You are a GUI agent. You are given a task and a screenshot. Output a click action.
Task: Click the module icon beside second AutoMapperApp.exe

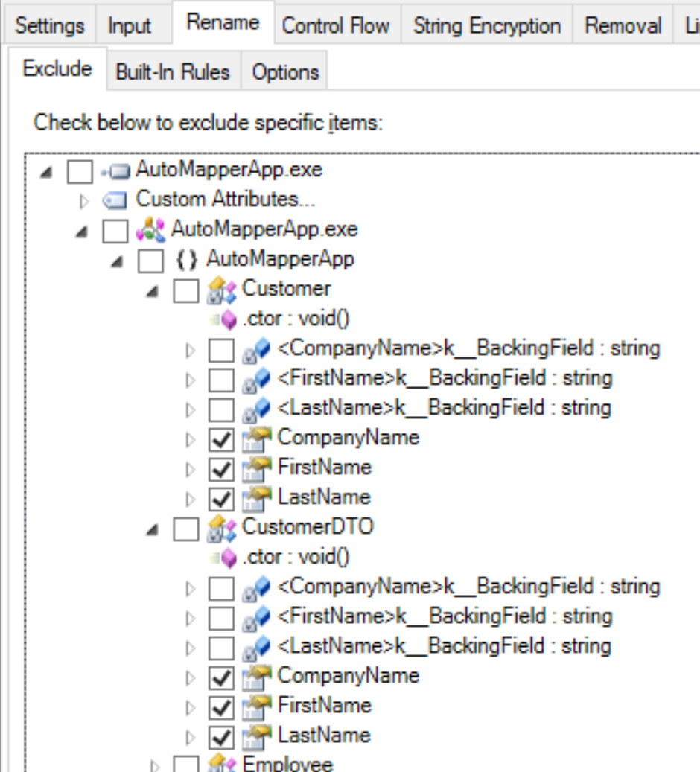150,231
